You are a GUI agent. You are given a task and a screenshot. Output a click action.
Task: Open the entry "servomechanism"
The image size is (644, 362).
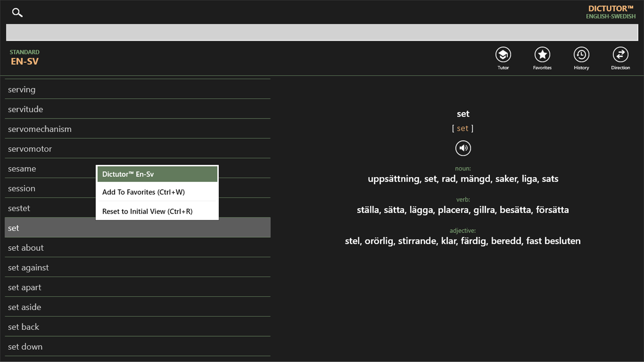tap(138, 129)
